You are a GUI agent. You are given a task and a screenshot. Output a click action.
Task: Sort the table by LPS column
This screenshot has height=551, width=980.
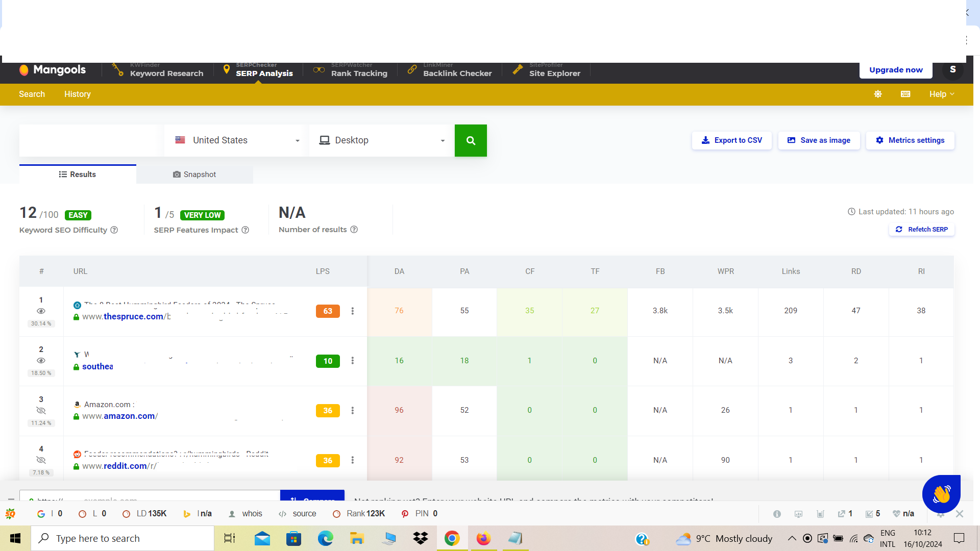[x=323, y=271]
